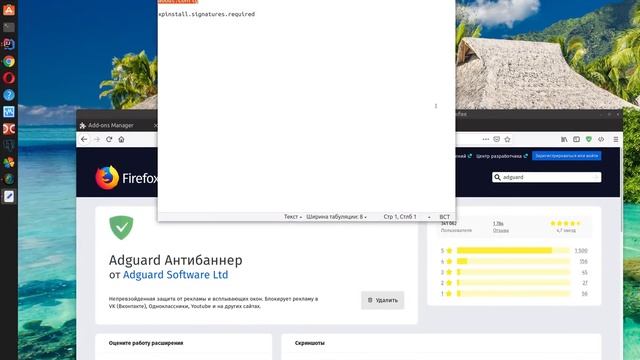Screen dimensions: 640x360
Task: Open Opera browser from the dock
Action: coord(9,78)
